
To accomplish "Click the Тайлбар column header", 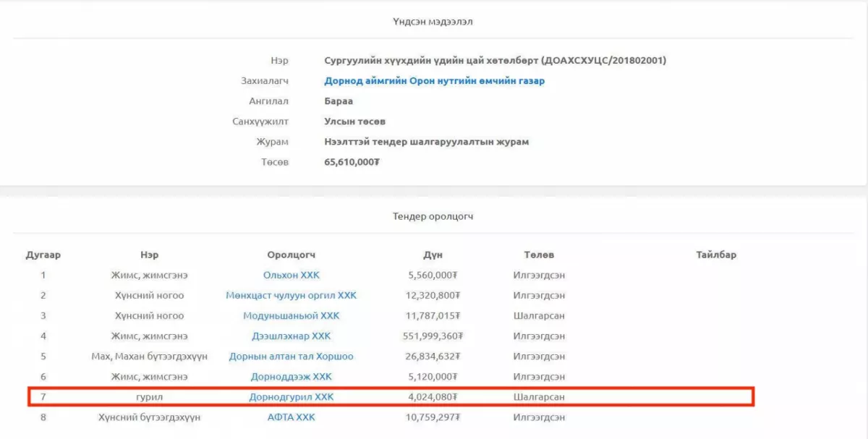I will [x=717, y=255].
